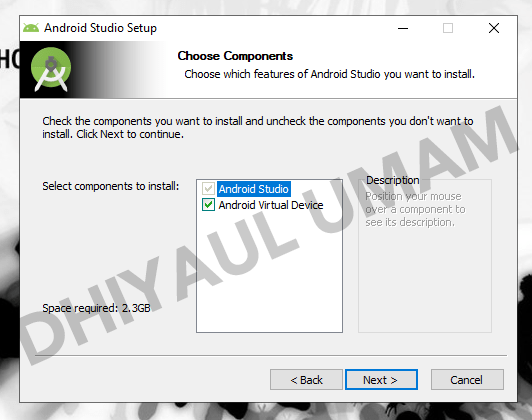Select the highlighted Android Studio list item
This screenshot has width=532, height=420.
click(x=254, y=189)
